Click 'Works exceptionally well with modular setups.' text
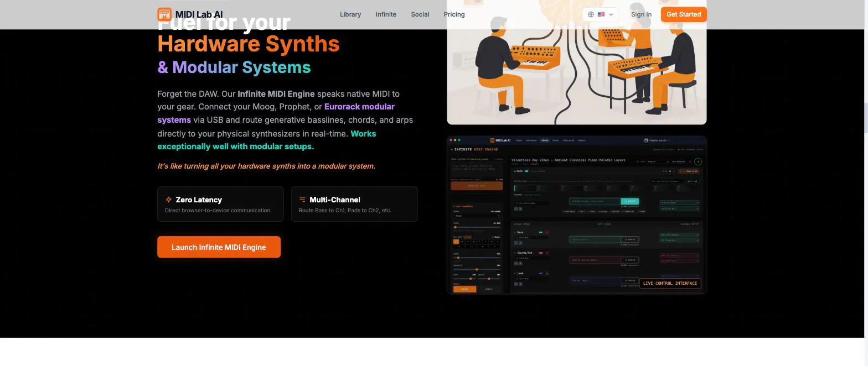The width and height of the screenshot is (868, 366). (x=267, y=140)
